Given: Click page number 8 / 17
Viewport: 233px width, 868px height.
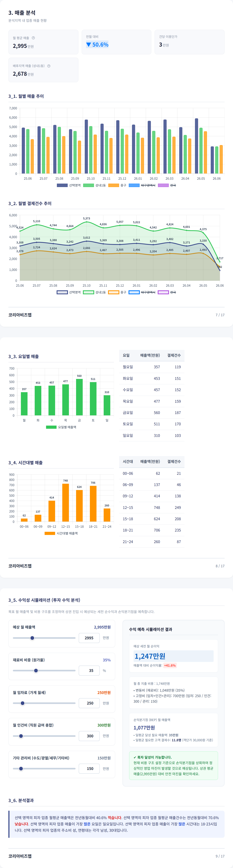Looking at the screenshot, I should click(x=220, y=566).
